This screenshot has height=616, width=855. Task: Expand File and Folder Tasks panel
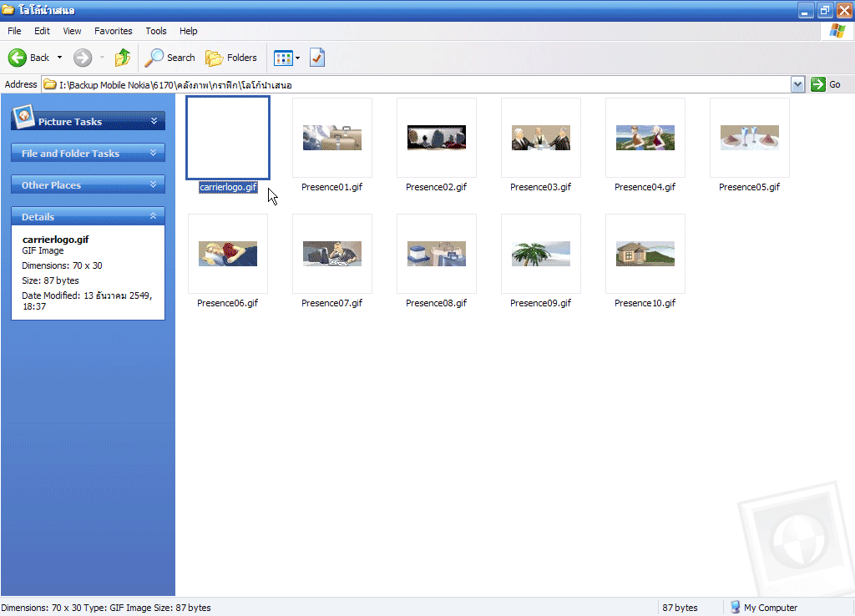pyautogui.click(x=154, y=154)
